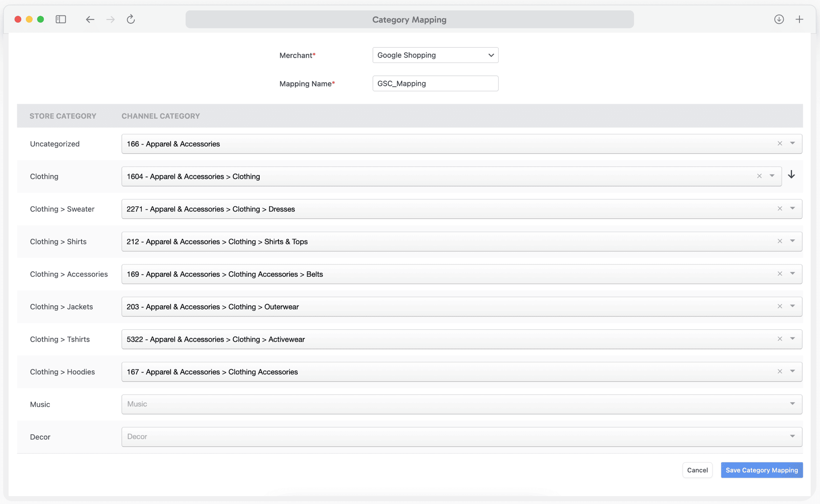Viewport: 820px width, 504px height.
Task: Apply Clothing mapping downward using the arrow icon
Action: click(x=792, y=176)
